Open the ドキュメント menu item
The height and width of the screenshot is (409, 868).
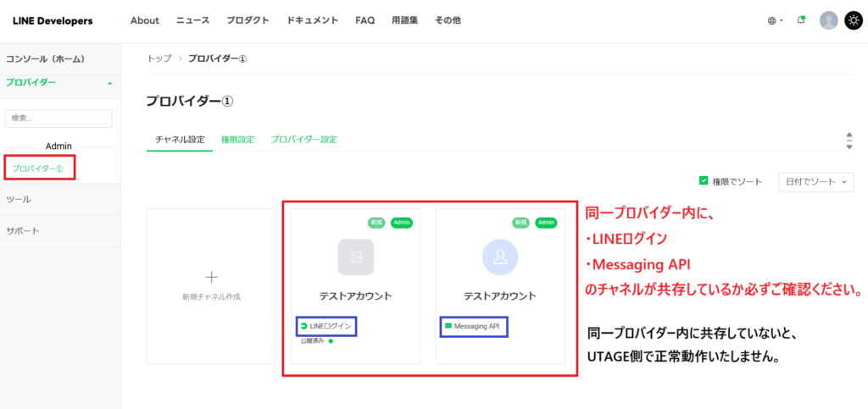(312, 20)
